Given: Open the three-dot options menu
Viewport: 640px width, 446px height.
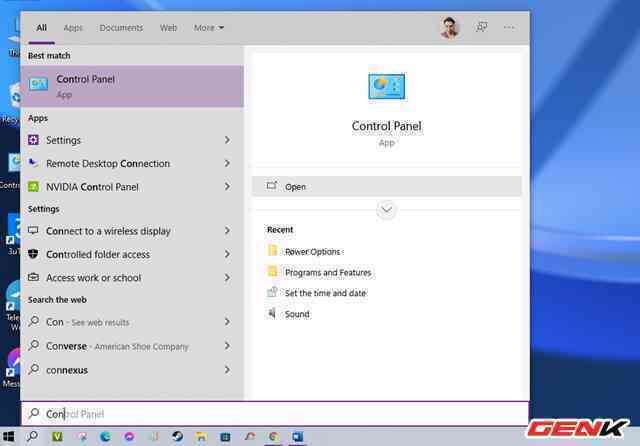Looking at the screenshot, I should [x=509, y=27].
